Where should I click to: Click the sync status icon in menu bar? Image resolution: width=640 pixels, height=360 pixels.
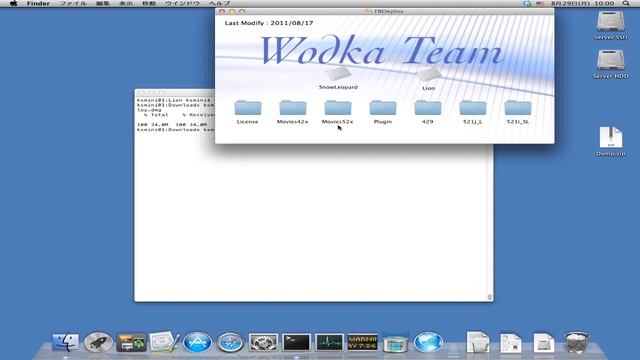[x=527, y=3]
